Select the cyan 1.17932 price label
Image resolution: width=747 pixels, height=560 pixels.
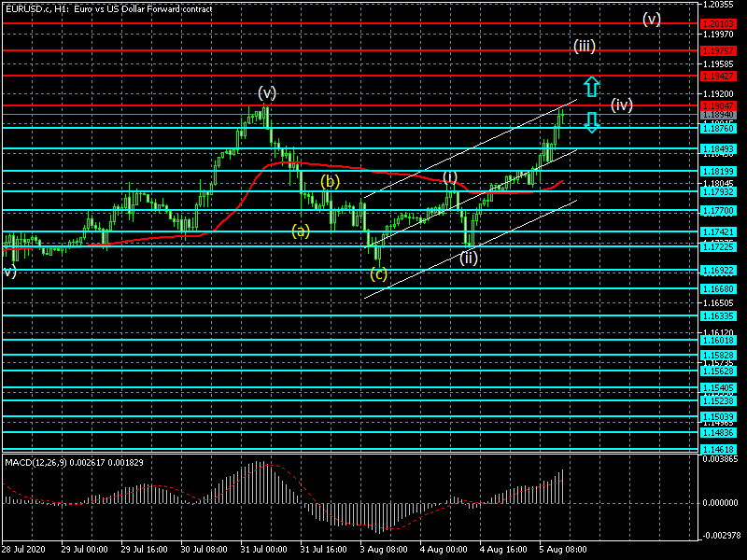718,192
